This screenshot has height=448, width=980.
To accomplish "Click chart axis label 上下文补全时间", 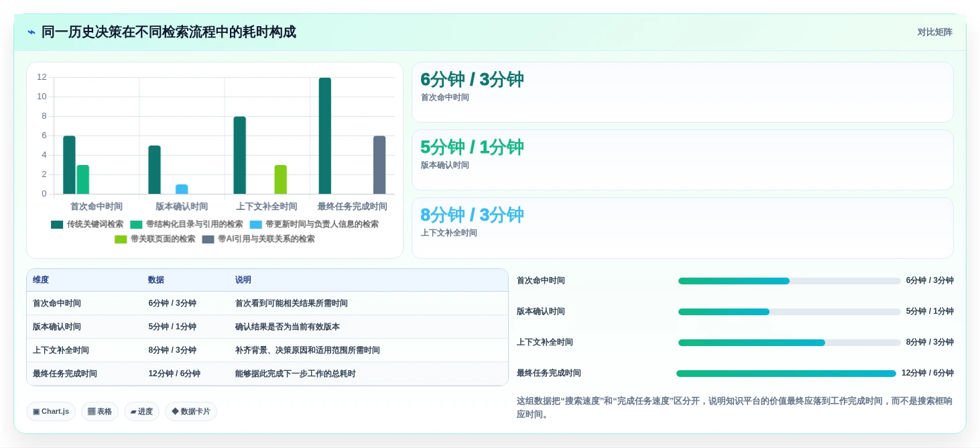I will pyautogui.click(x=267, y=207).
